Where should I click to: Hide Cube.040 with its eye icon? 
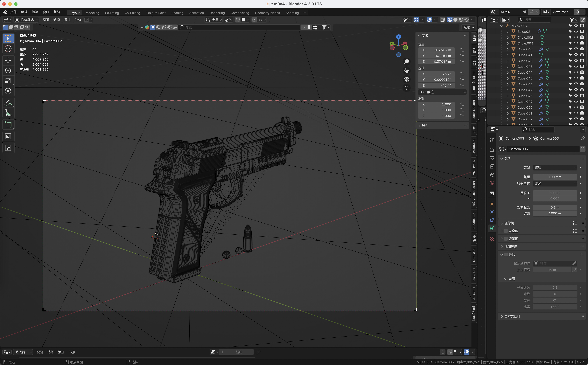[576, 49]
